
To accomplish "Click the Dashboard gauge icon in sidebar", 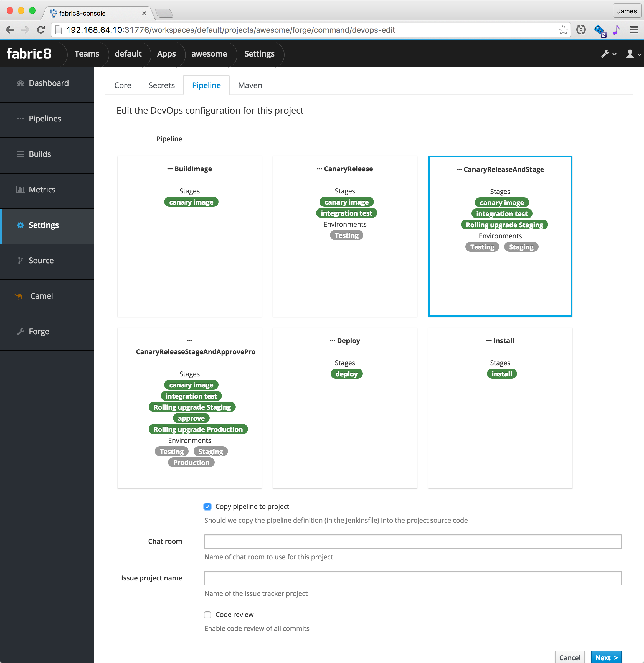I will pos(20,83).
